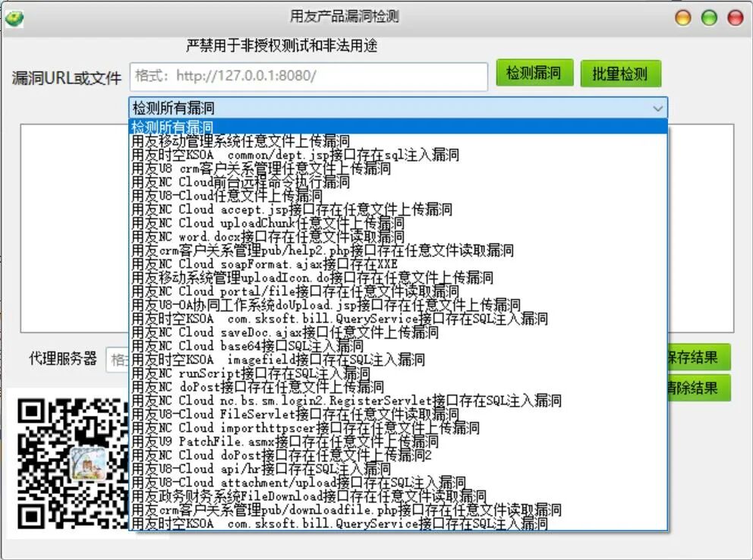The image size is (753, 560).
Task: Pick 用友U8-Cloud任意文件上传漏洞 option
Action: click(x=398, y=196)
